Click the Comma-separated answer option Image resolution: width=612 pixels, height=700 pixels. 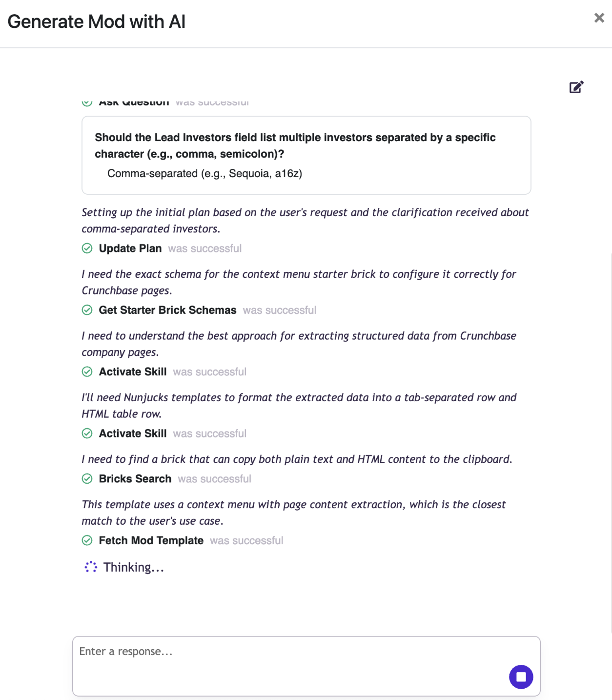point(204,174)
